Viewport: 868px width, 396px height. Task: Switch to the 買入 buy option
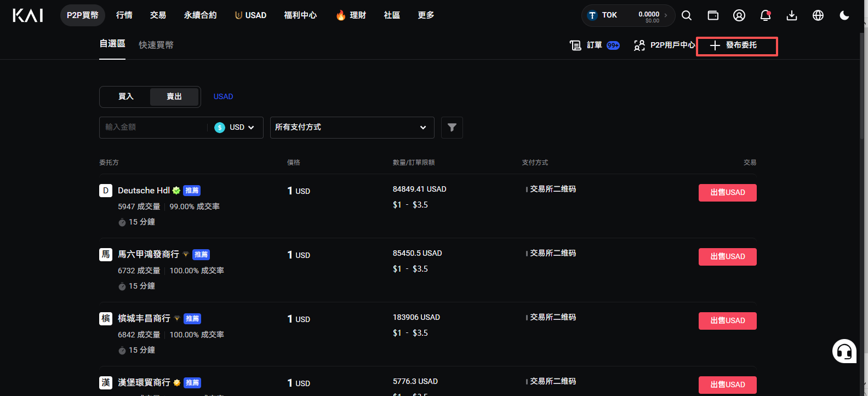point(126,96)
